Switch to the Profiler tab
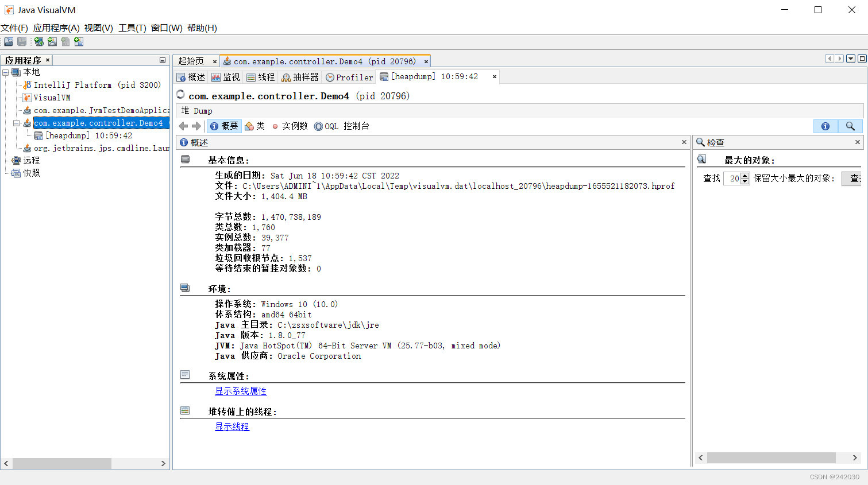 pyautogui.click(x=349, y=77)
